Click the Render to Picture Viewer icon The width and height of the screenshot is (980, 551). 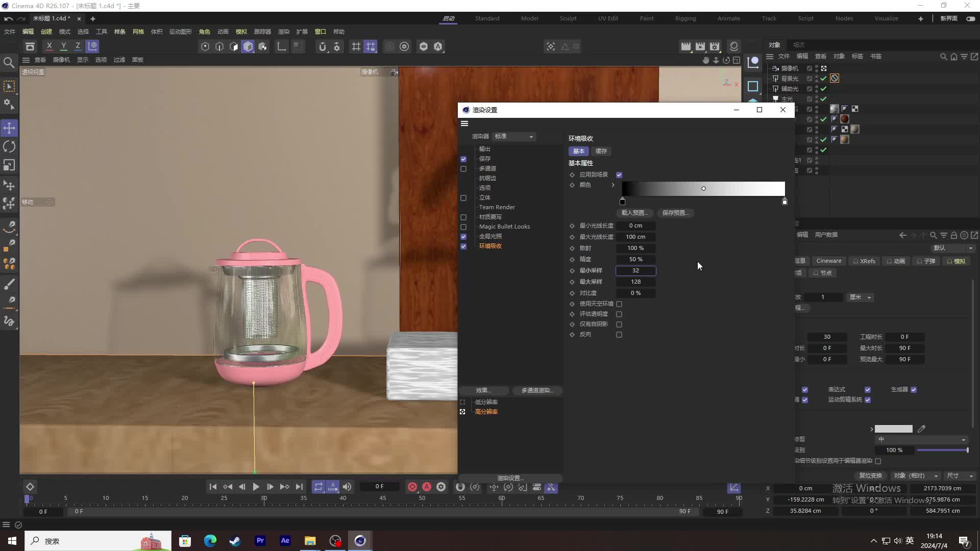(700, 46)
